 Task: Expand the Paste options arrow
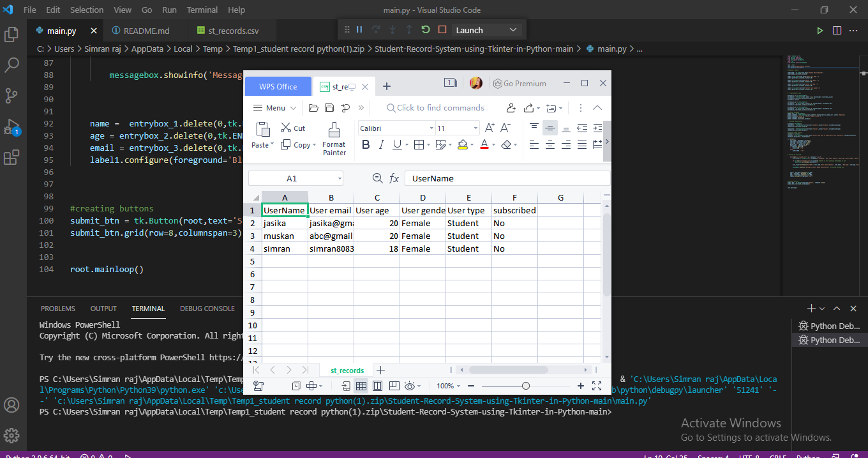(x=272, y=145)
